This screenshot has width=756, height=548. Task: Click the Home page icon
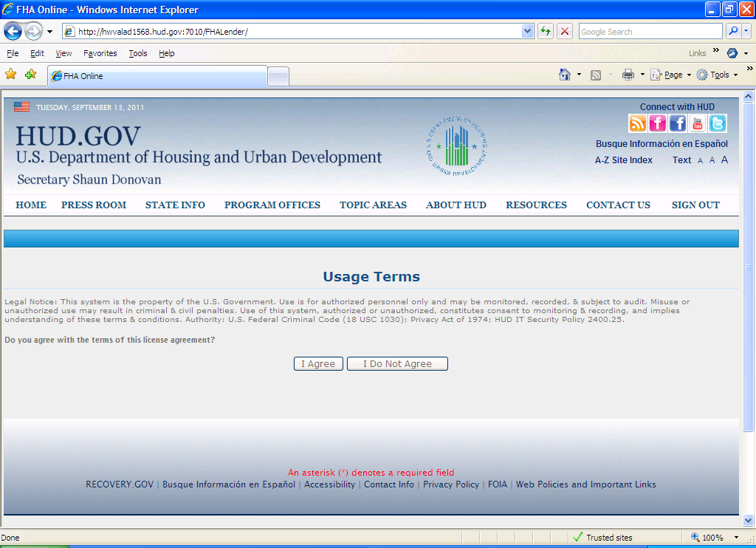(x=565, y=75)
